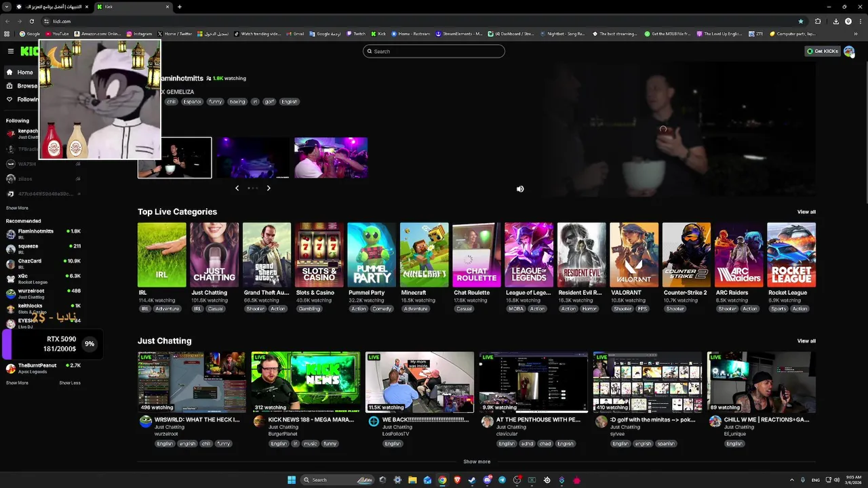Click the Windows Start button

[x=292, y=480]
